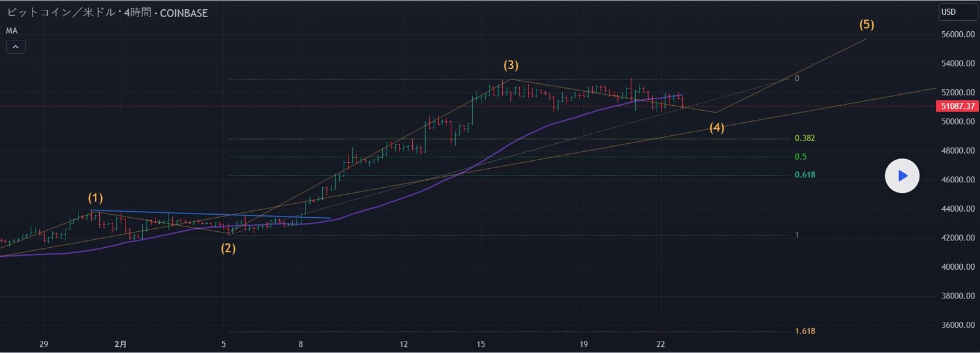Select the Elliott wave (4) label
The width and height of the screenshot is (980, 353).
[717, 128]
